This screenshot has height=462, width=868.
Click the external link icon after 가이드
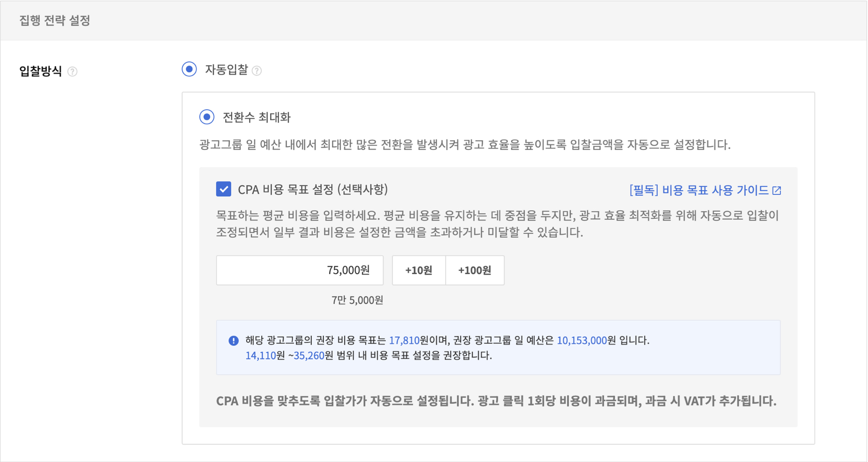coord(777,190)
